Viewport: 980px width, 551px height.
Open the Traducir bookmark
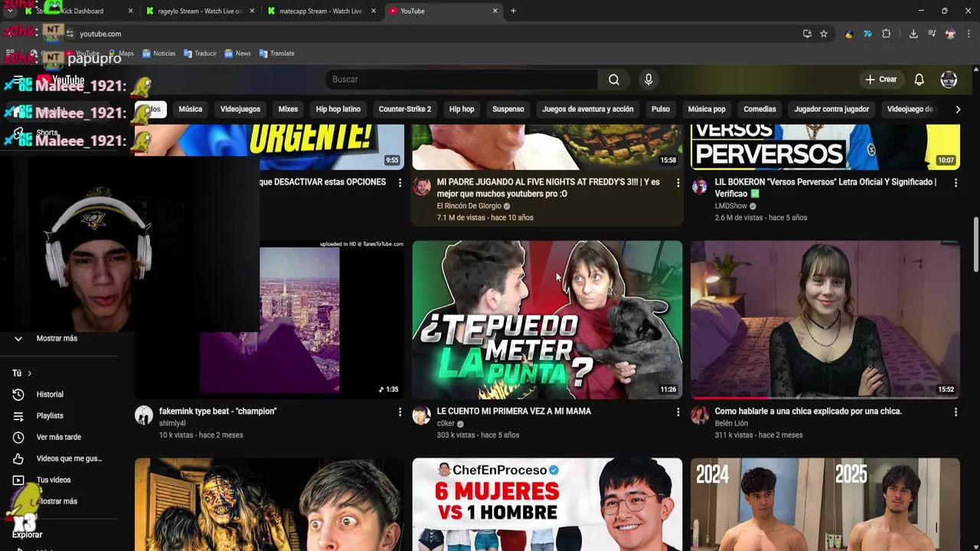[200, 54]
